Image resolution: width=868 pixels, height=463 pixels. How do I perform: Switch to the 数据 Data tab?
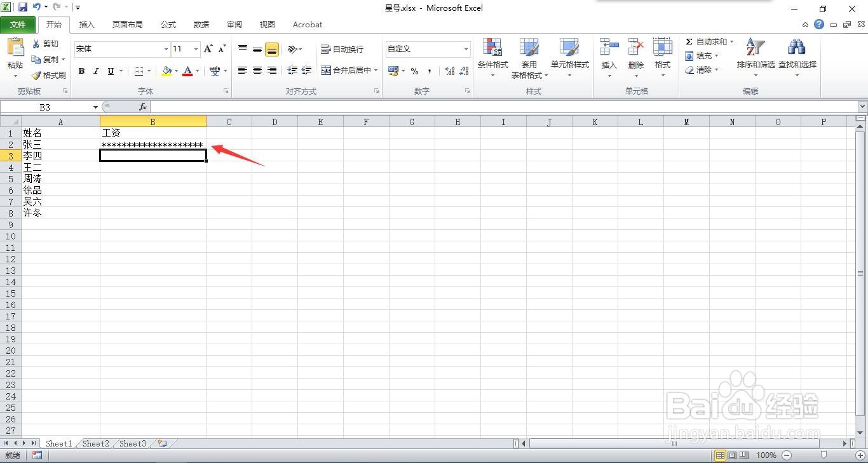[x=201, y=24]
